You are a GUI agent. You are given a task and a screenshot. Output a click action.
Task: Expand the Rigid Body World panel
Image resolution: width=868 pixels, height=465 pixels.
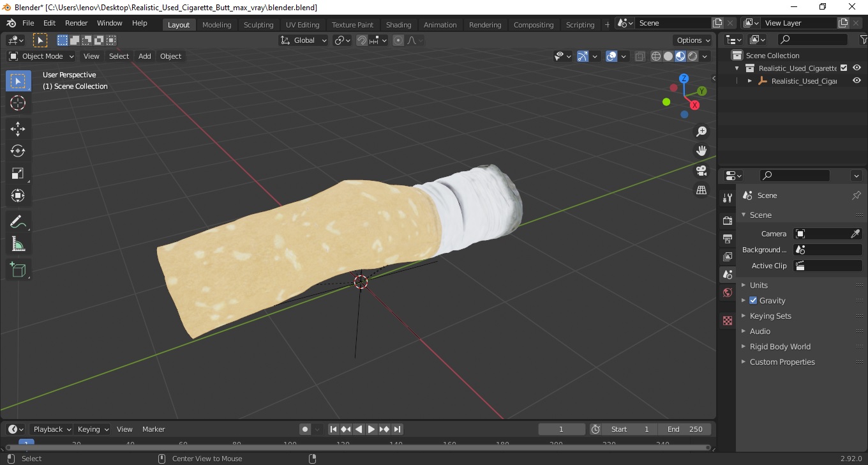(x=780, y=347)
